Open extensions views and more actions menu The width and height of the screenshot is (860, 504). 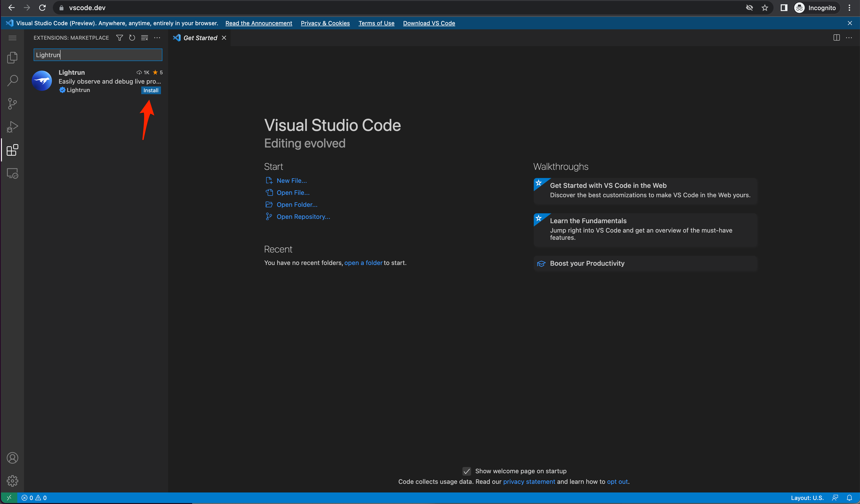(x=157, y=38)
